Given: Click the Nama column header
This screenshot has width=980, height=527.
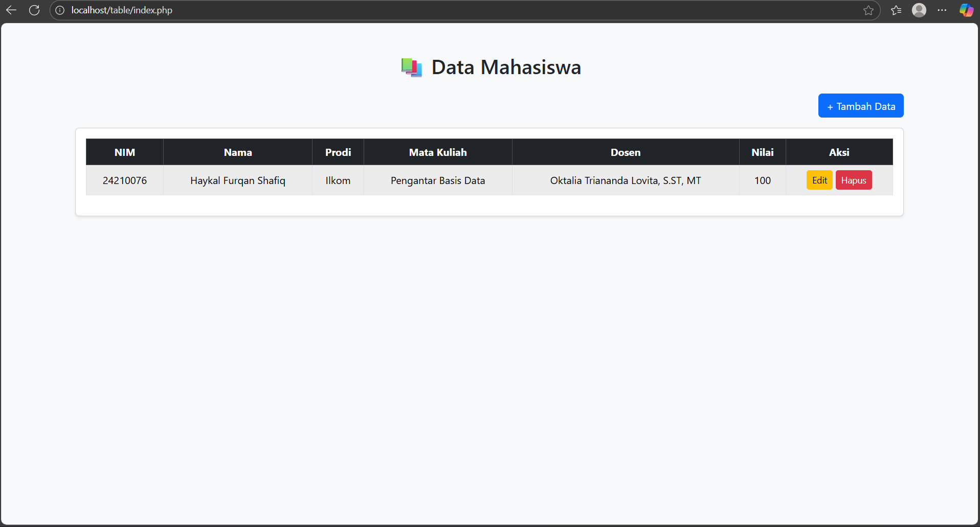Looking at the screenshot, I should [x=238, y=152].
